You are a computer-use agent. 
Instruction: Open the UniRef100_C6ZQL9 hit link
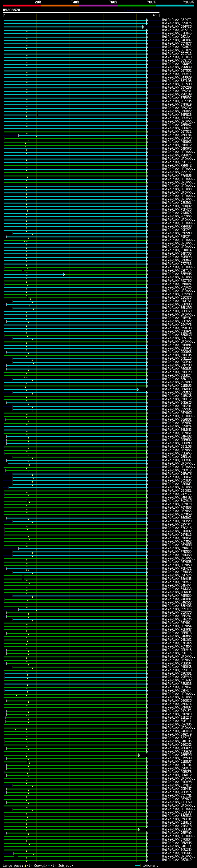coord(176,860)
